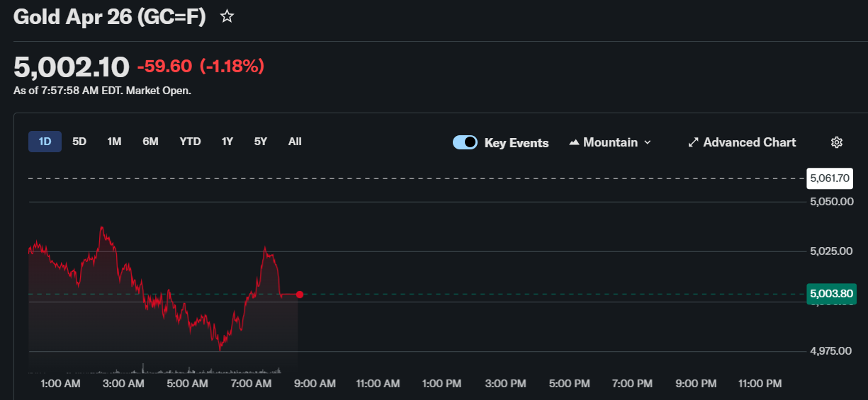Click the Mountain chart type icon
Image resolution: width=868 pixels, height=400 pixels.
click(x=574, y=142)
